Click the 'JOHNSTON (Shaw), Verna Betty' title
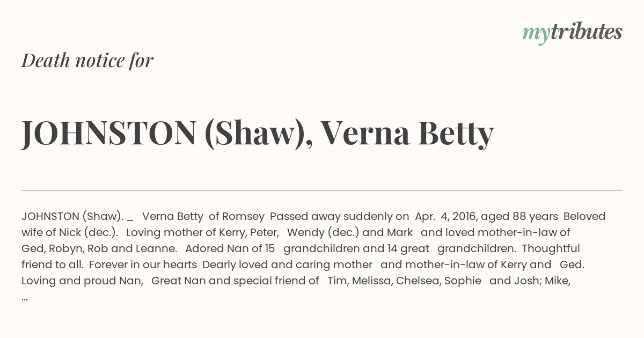The width and height of the screenshot is (644, 338). (257, 134)
